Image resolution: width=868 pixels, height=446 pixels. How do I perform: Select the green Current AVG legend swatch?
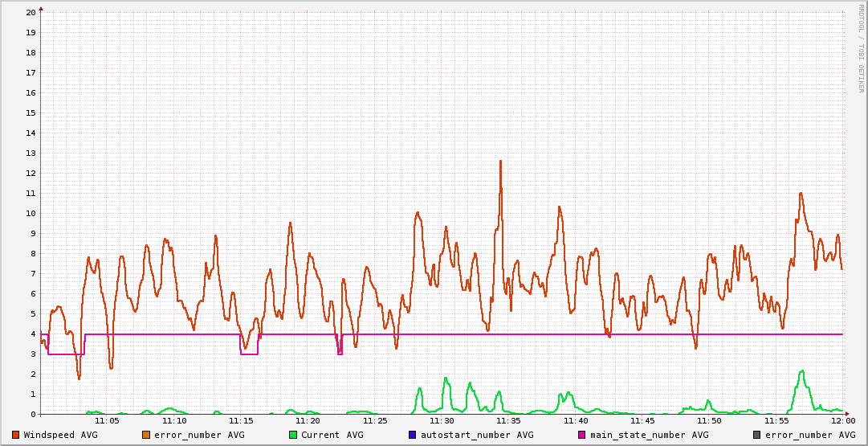point(293,435)
